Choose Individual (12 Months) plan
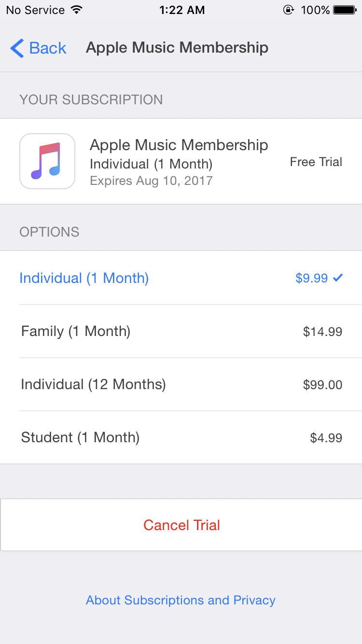The image size is (362, 644). click(93, 384)
